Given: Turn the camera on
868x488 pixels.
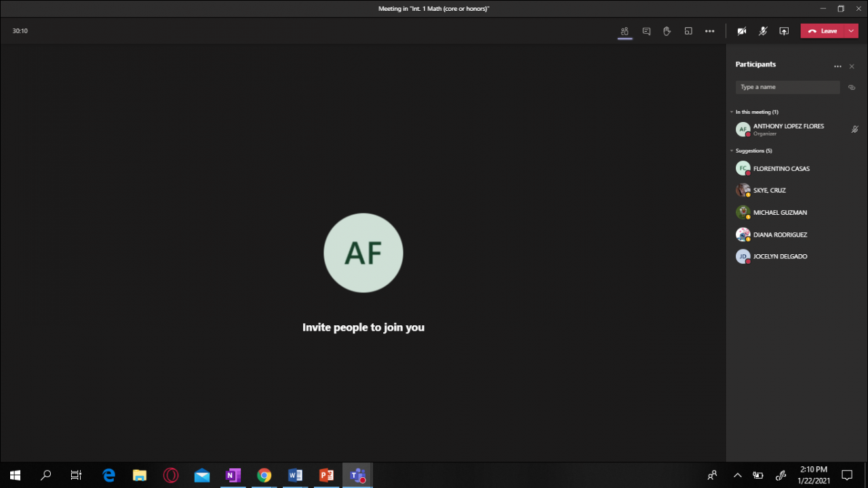Looking at the screenshot, I should pyautogui.click(x=742, y=31).
